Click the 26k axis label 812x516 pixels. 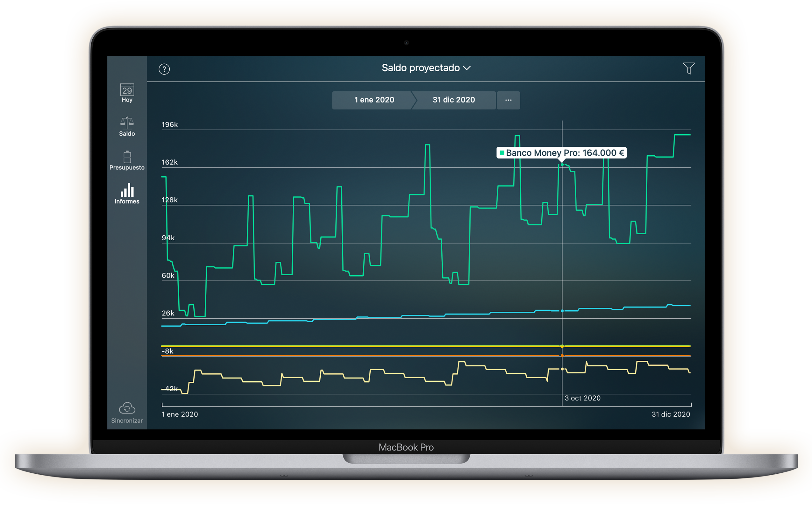click(168, 313)
